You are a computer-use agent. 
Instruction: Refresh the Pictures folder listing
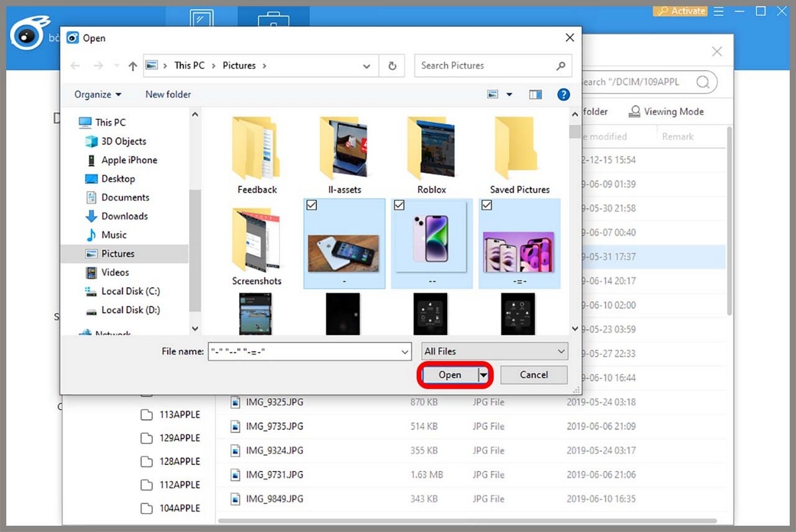[392, 66]
